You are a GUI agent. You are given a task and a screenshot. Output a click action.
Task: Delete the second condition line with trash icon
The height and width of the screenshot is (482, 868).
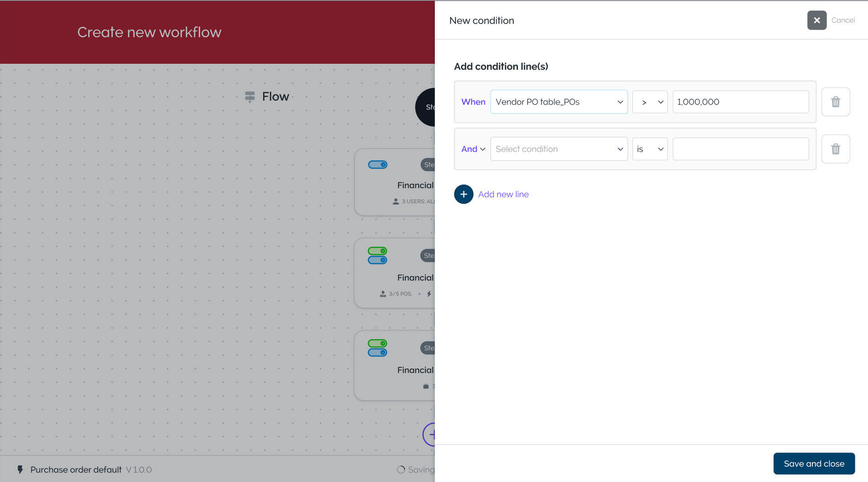coord(835,149)
